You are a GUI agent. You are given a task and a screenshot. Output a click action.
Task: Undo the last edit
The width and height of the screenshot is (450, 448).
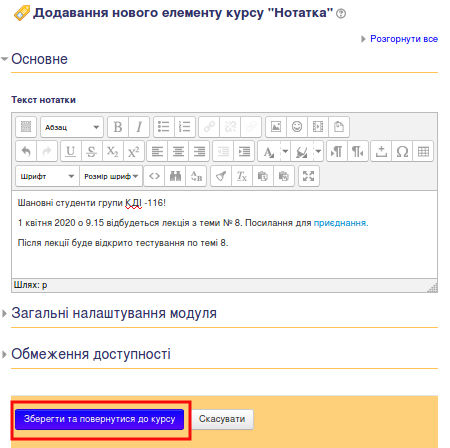[26, 152]
